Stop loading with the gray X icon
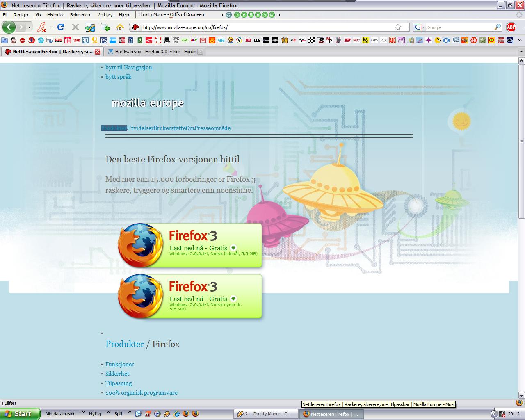Image resolution: width=525 pixels, height=420 pixels. (75, 27)
